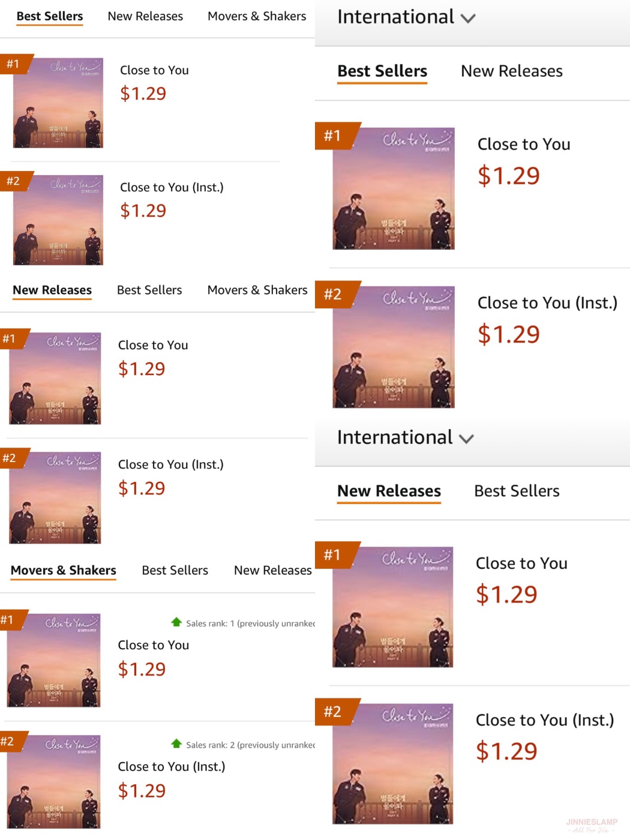Switch to the Movers & Shakers tab at top
The height and width of the screenshot is (840, 630).
256,16
